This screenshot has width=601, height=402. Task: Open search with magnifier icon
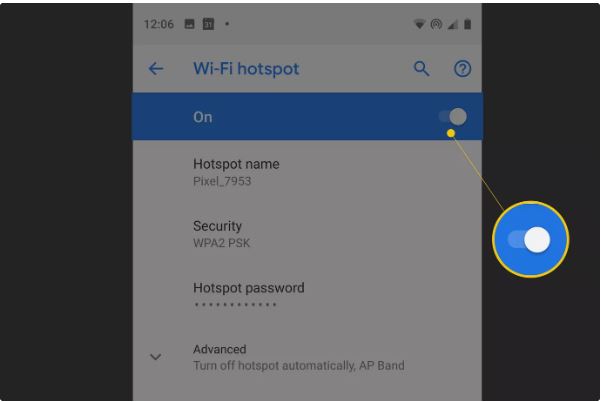click(x=421, y=69)
